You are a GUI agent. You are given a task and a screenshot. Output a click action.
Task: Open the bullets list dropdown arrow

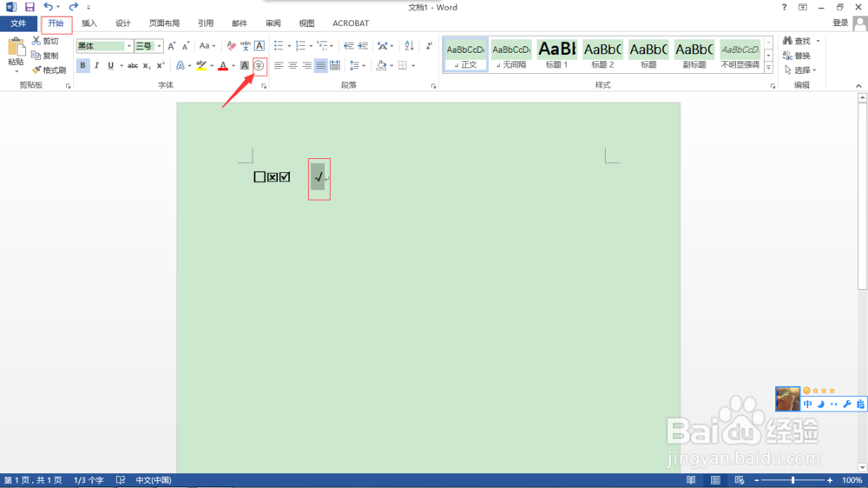click(x=289, y=46)
